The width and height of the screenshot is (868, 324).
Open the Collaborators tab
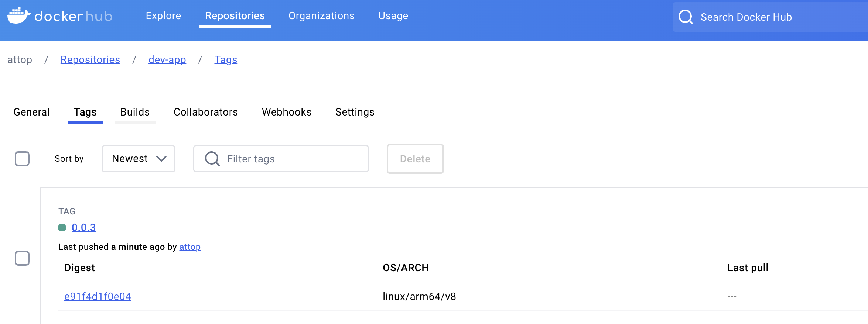[206, 112]
